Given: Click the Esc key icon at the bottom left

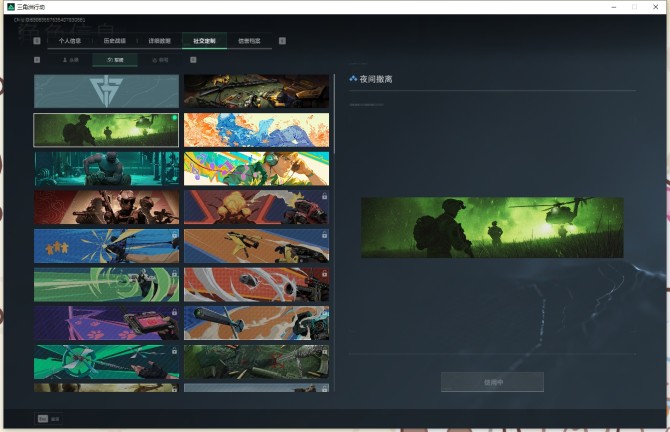Looking at the screenshot, I should [43, 419].
